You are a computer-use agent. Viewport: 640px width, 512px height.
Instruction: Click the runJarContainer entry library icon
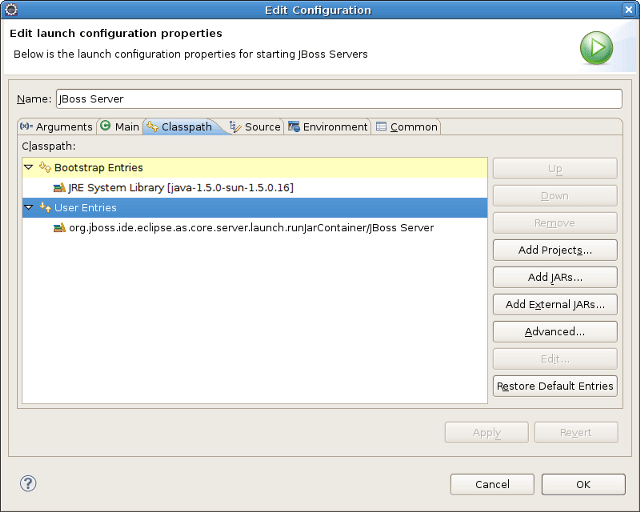[59, 228]
